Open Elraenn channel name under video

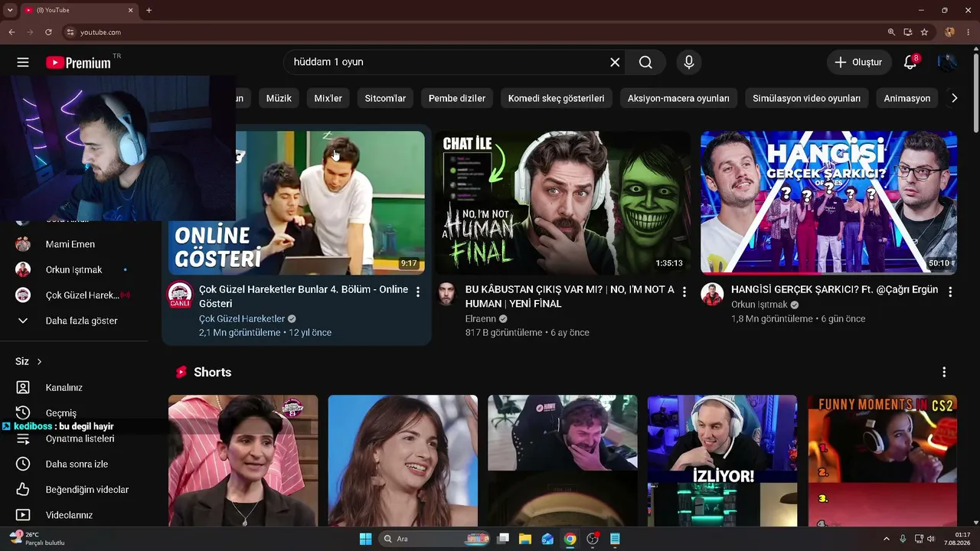481,318
